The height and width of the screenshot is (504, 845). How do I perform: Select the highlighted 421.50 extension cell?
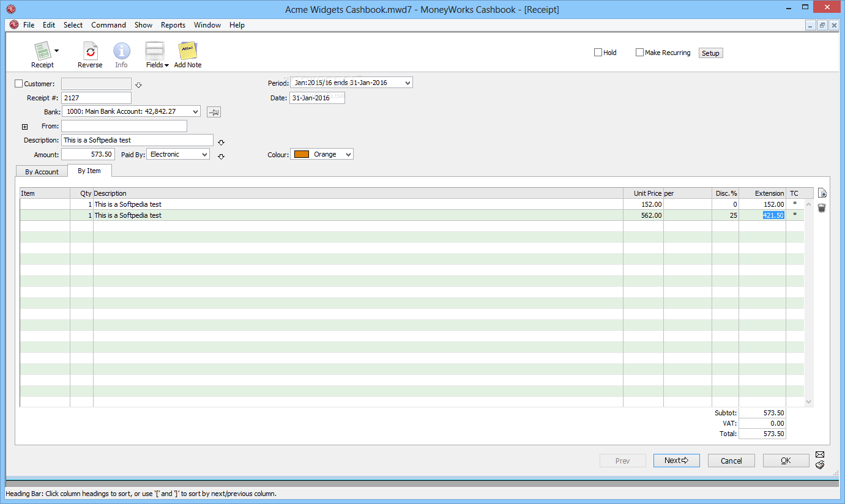point(762,215)
